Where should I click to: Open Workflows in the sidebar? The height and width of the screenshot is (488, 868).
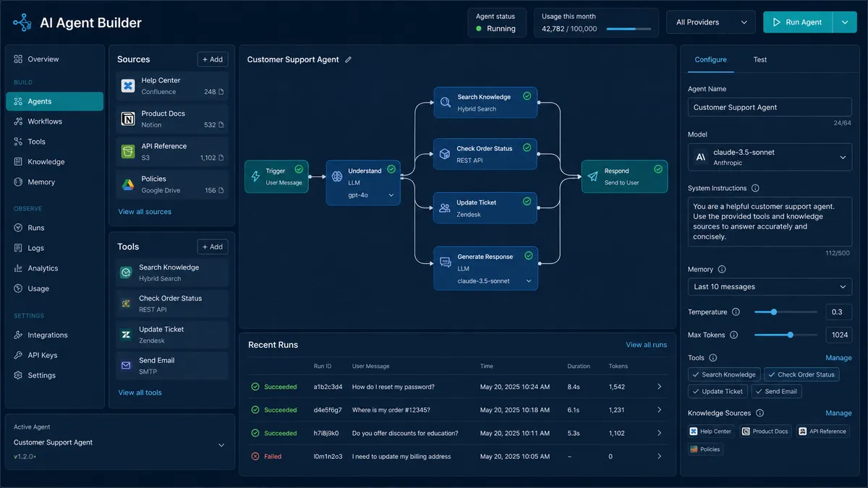click(x=55, y=121)
